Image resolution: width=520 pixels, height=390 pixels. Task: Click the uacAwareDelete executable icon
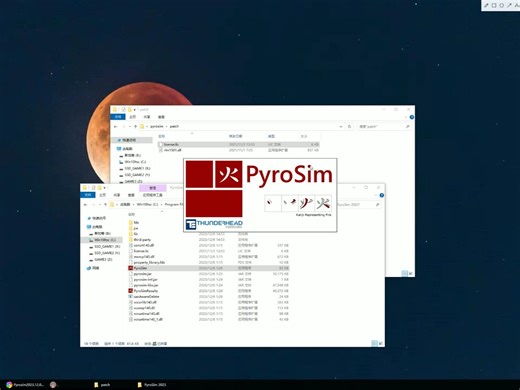coord(131,296)
